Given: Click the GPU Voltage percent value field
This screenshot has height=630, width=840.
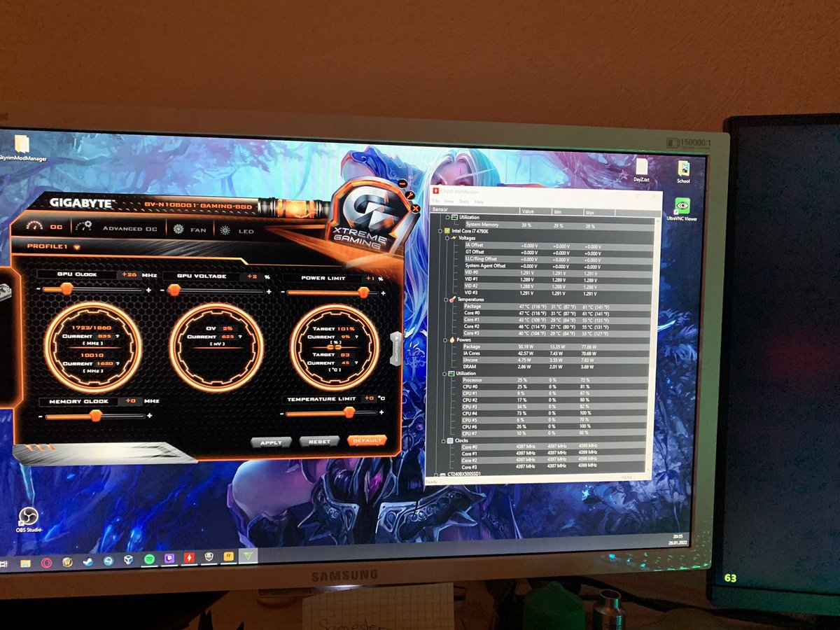Looking at the screenshot, I should pyautogui.click(x=251, y=276).
